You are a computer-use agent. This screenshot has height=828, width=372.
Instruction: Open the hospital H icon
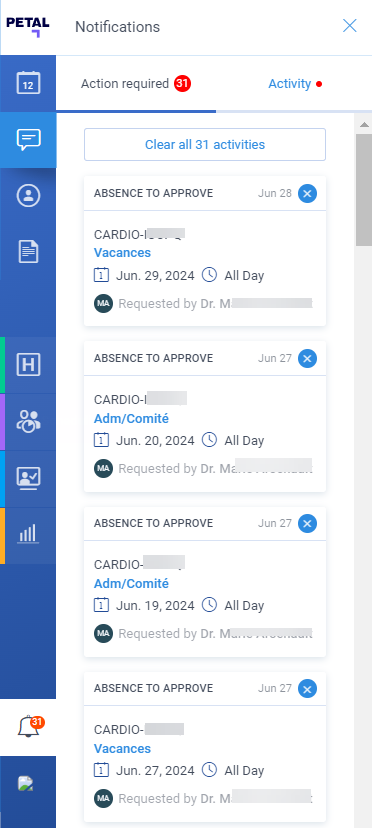click(28, 365)
